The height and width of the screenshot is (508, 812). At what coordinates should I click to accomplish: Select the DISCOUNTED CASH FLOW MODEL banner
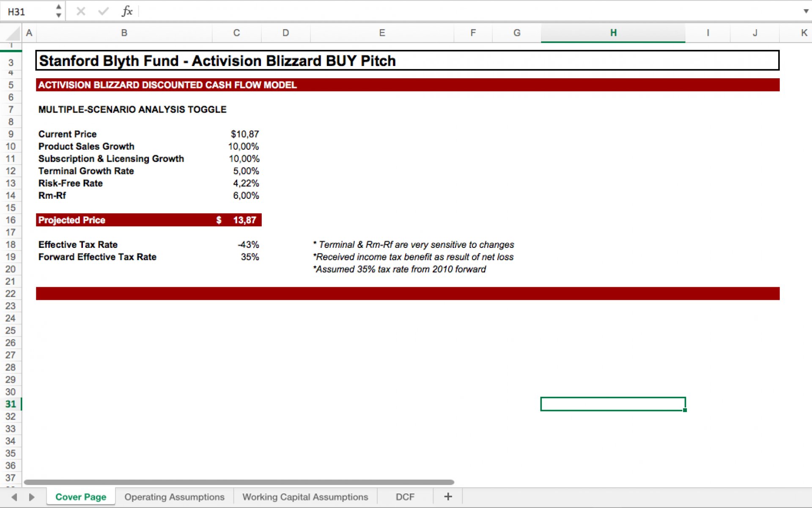pos(407,85)
